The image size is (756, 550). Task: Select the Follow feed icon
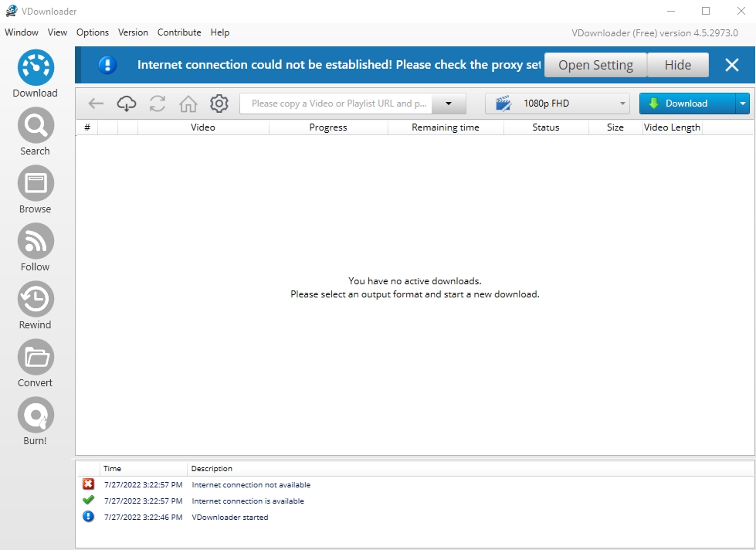point(36,241)
